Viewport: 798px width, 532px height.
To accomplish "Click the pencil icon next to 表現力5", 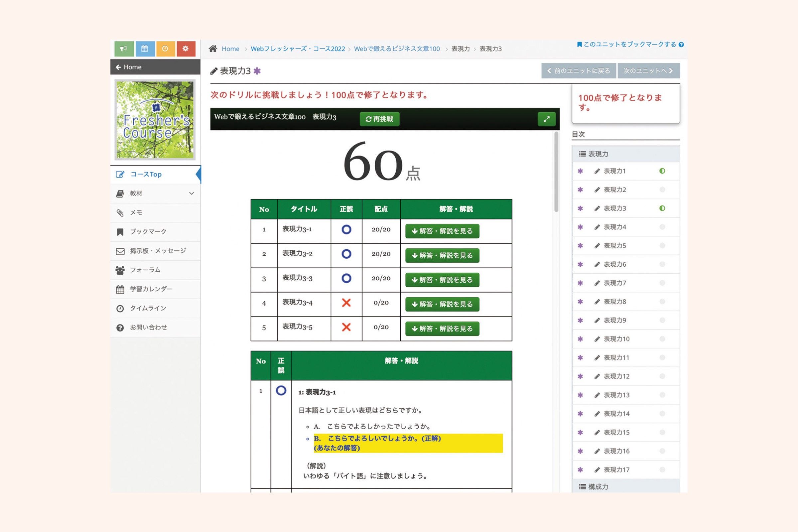I will pos(597,246).
